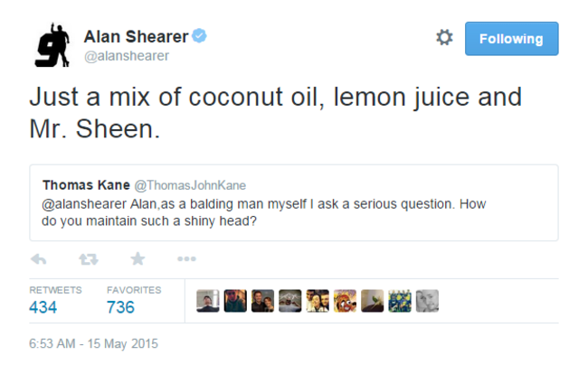Retweet this tweet using the retweet icon

tap(88, 259)
